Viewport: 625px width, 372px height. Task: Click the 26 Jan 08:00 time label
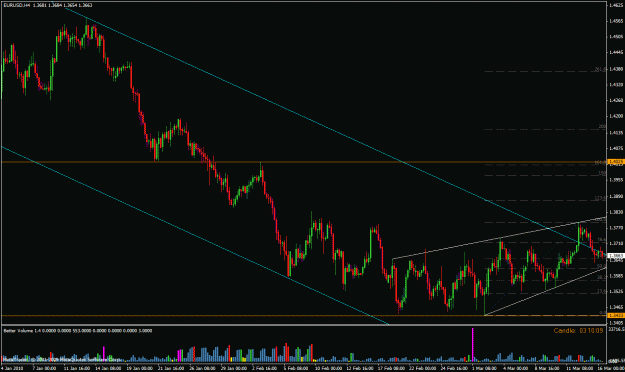(202, 368)
